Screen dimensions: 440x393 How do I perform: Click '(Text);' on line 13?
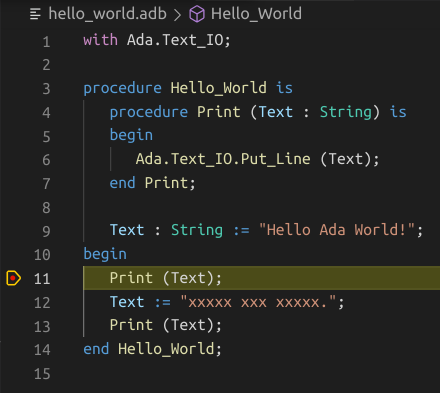[x=192, y=325]
